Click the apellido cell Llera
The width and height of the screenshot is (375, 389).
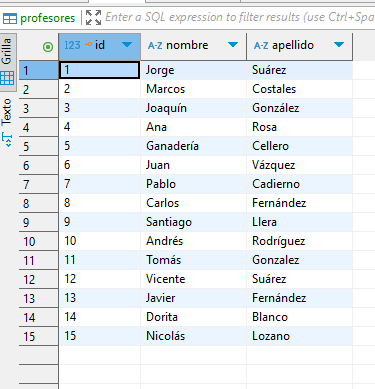[x=299, y=222]
